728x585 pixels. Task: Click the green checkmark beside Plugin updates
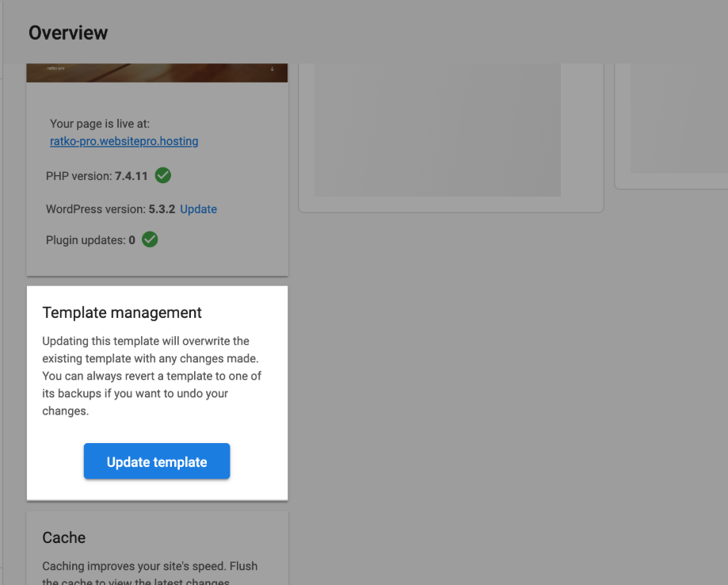149,239
